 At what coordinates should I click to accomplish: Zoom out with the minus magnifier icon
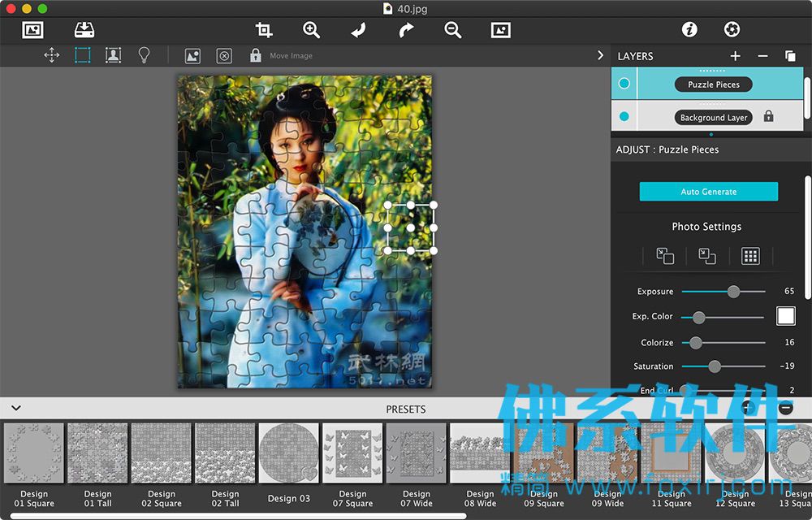pos(452,30)
